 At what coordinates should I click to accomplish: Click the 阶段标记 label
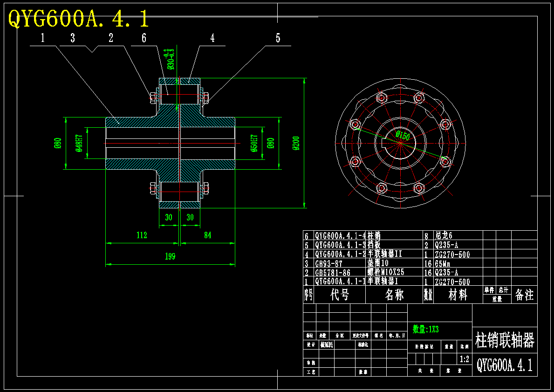point(424,347)
